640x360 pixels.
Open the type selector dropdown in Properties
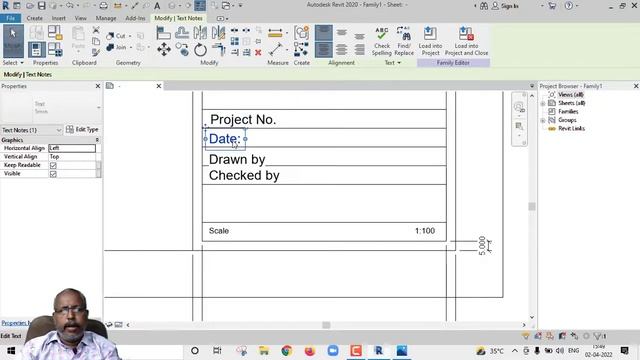(x=99, y=108)
